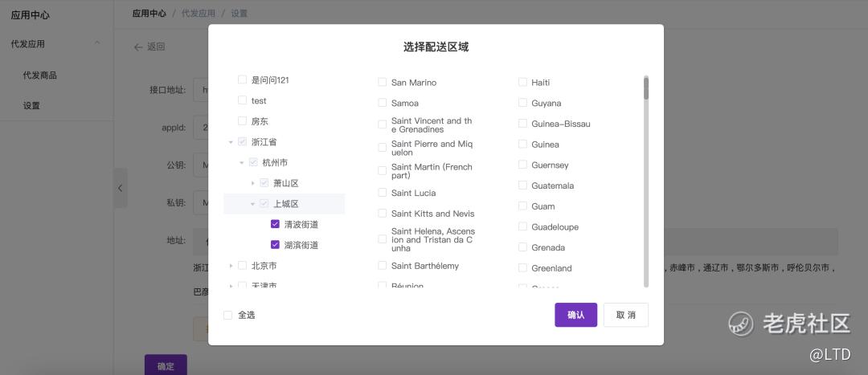
Task: Check the Guyana checkbox
Action: coord(522,102)
